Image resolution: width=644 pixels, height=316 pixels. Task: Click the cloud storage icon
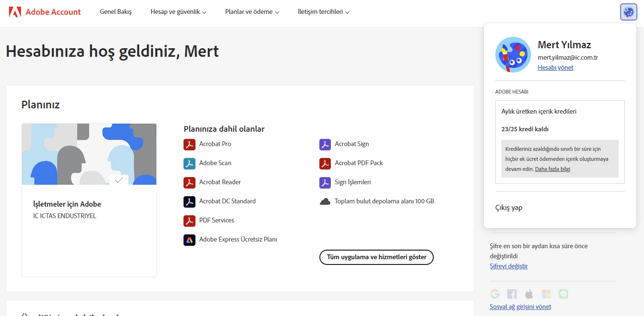(x=325, y=201)
